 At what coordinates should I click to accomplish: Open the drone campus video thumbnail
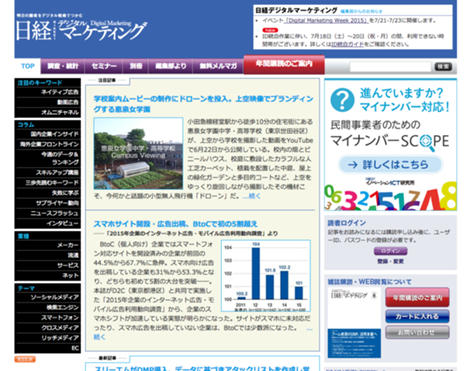[138, 153]
